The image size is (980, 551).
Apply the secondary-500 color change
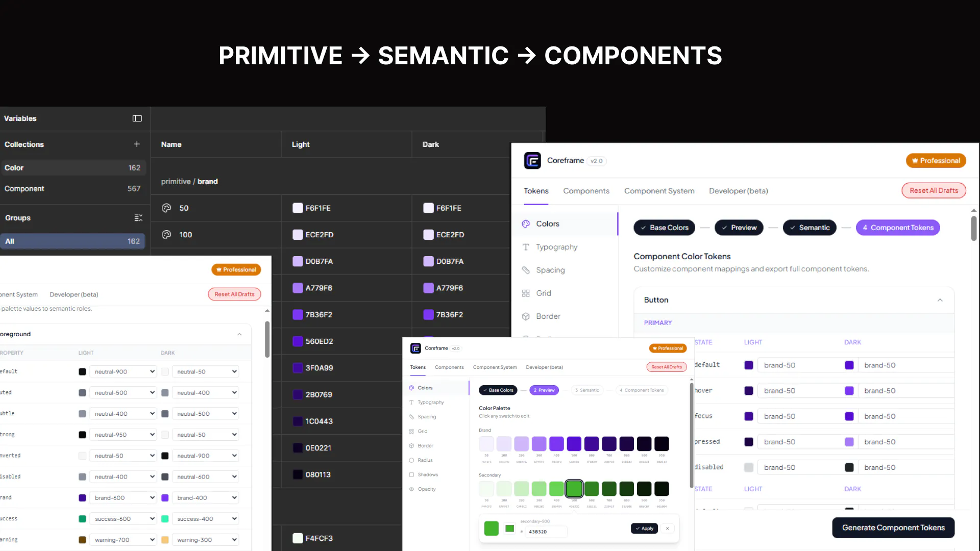pyautogui.click(x=644, y=529)
